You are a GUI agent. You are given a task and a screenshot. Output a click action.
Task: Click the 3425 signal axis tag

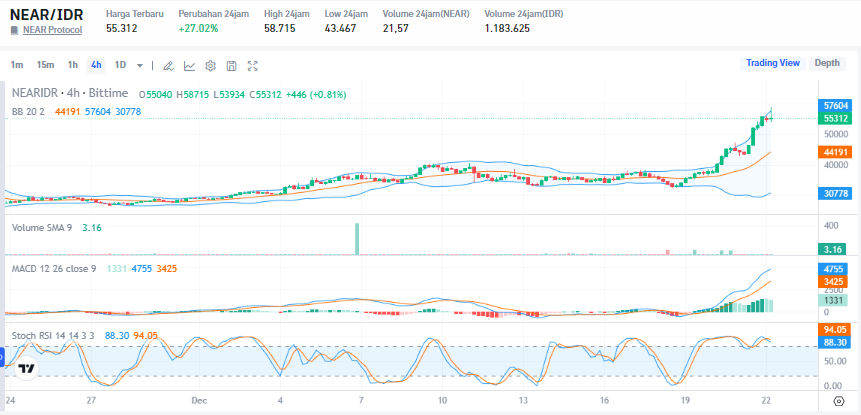coord(835,282)
